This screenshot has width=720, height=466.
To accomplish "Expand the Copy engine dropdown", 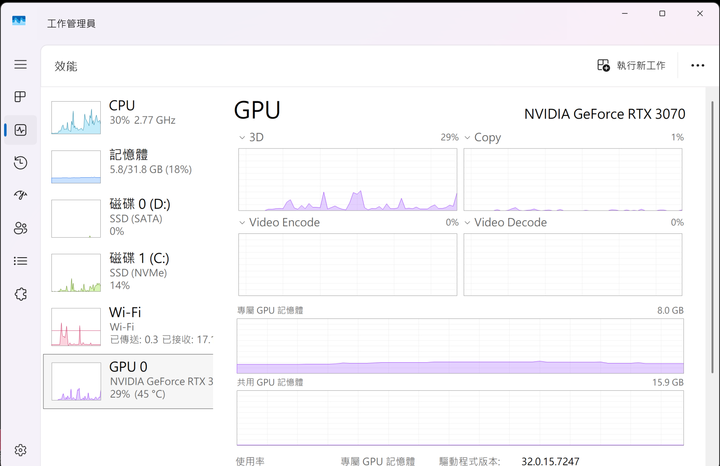I will click(467, 137).
